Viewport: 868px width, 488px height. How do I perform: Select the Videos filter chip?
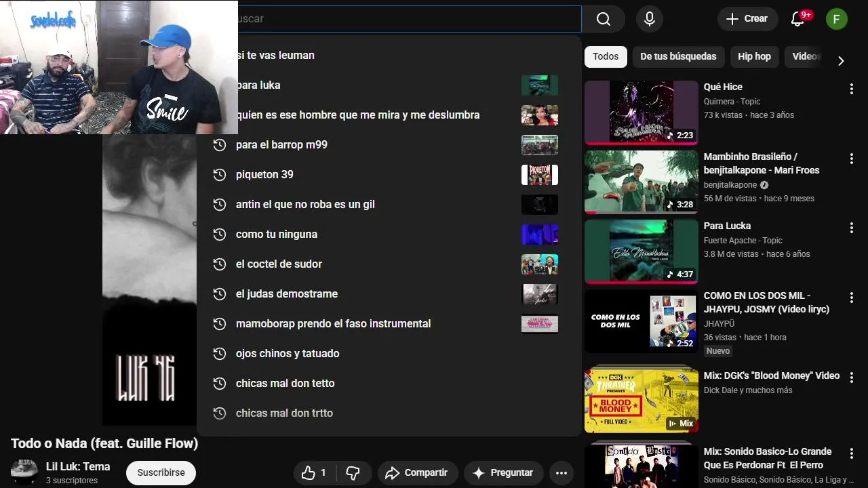pyautogui.click(x=806, y=57)
